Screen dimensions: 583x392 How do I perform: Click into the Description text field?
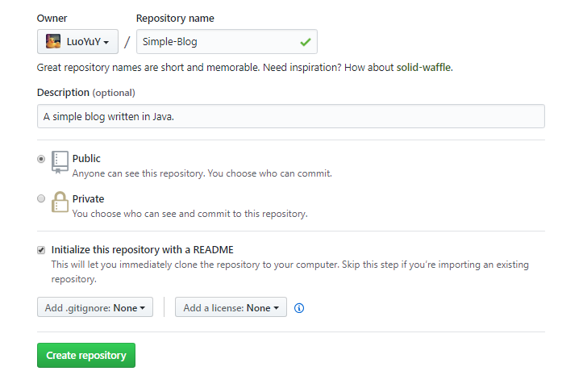(x=291, y=116)
